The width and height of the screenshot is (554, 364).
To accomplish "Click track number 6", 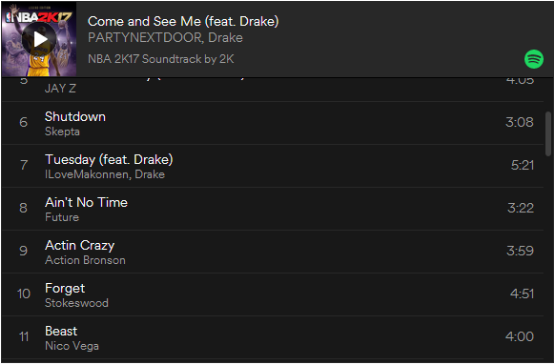I will (23, 123).
